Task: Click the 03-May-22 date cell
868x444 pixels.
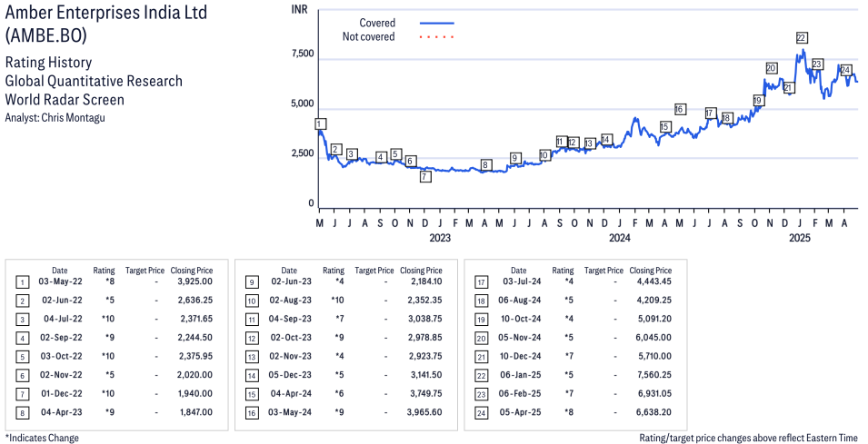Action: 60,281
